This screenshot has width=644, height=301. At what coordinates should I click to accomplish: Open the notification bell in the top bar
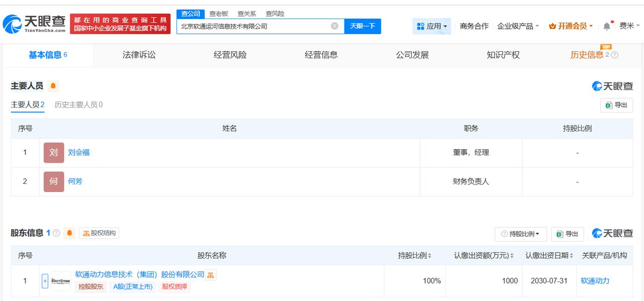(607, 26)
